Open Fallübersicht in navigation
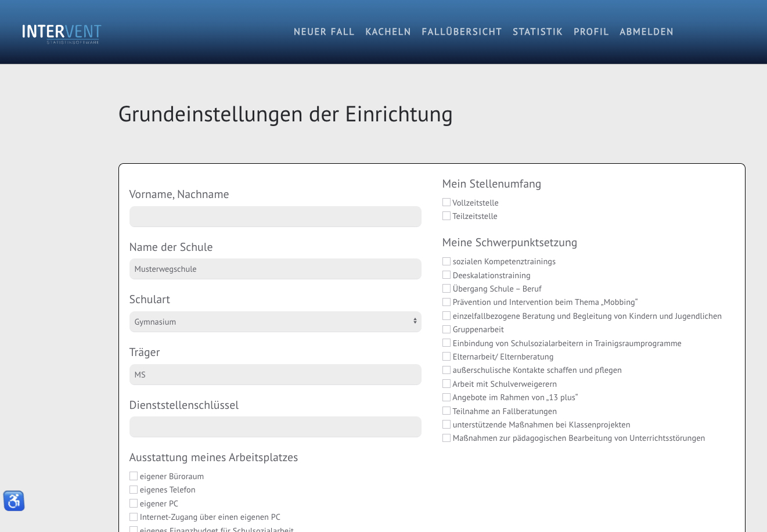This screenshot has width=767, height=532. click(461, 32)
